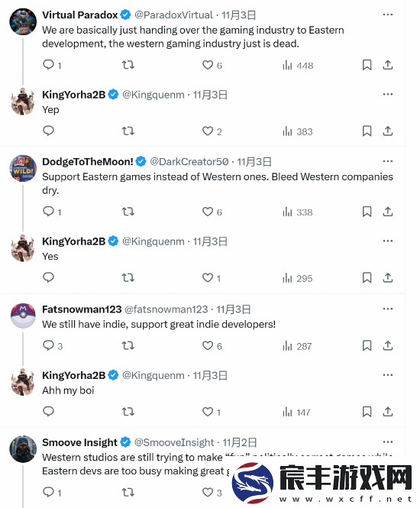The image size is (420, 508).
Task: Open more options for Smoove Insight tweet
Action: pos(388,442)
